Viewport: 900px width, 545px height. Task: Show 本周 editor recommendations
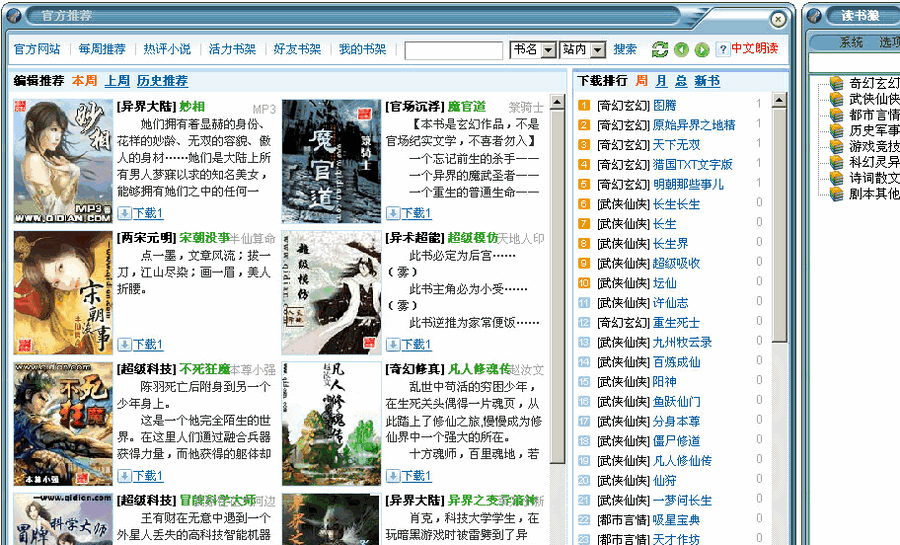(84, 81)
